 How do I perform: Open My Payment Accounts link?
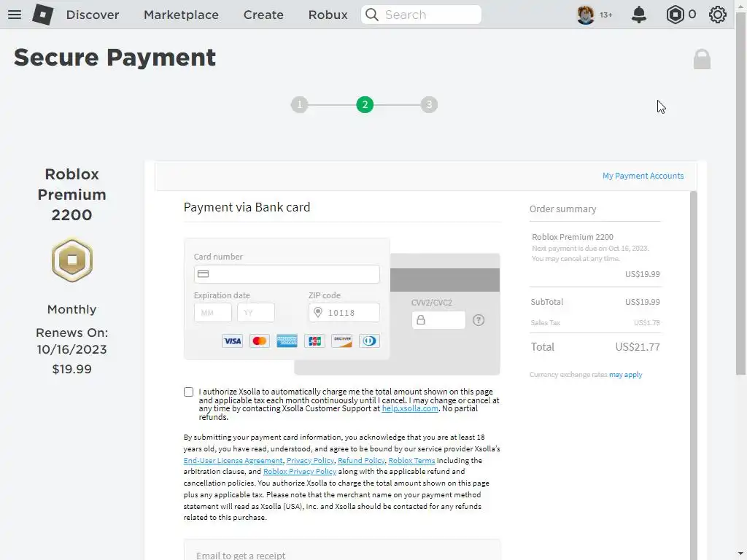coord(643,176)
